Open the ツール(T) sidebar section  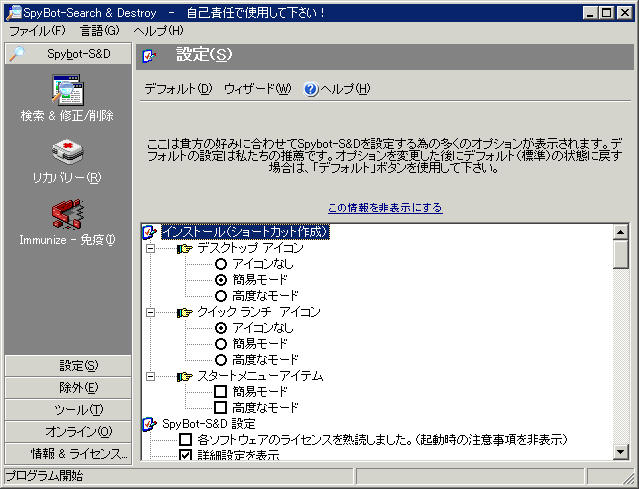pos(68,410)
